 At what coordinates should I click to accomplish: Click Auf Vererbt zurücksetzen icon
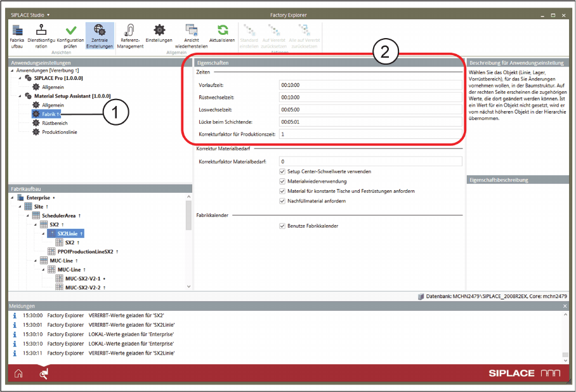tap(274, 30)
